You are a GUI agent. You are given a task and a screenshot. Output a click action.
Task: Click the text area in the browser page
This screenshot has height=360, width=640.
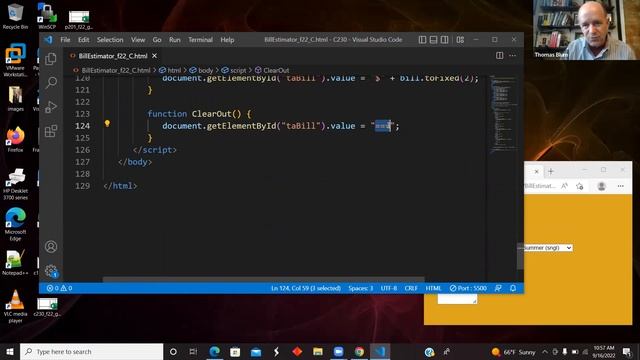click(x=457, y=299)
